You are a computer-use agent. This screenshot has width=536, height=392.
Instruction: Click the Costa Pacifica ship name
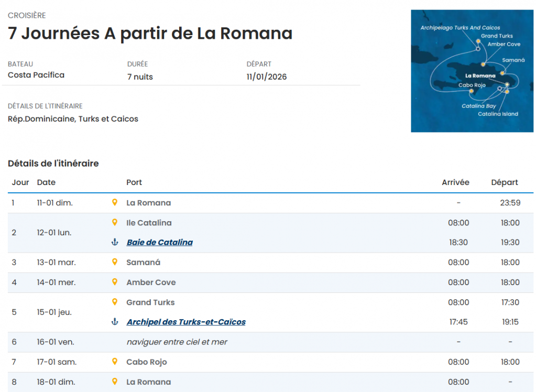pos(36,75)
